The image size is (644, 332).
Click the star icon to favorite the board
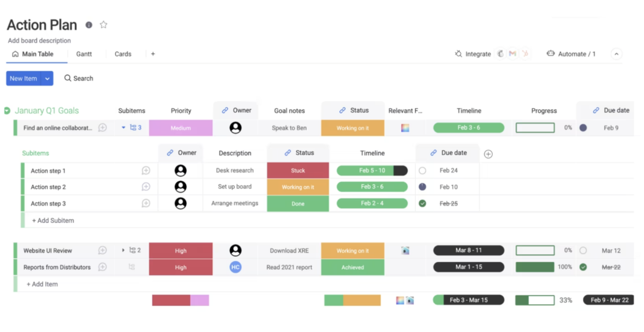104,25
